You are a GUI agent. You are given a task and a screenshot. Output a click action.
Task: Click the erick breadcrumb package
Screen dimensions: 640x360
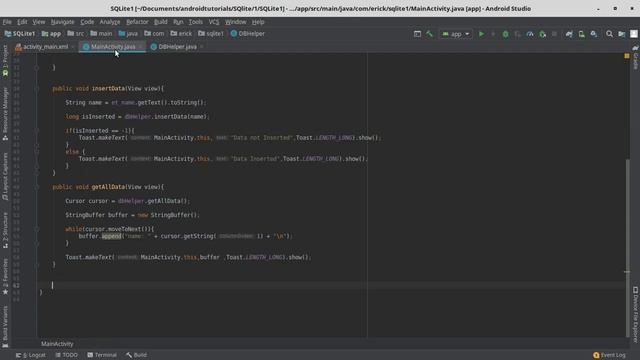click(x=181, y=34)
